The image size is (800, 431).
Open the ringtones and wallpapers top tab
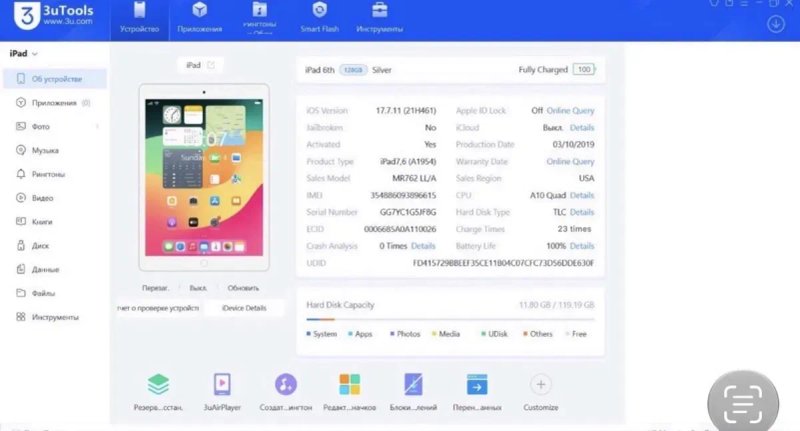coord(260,19)
